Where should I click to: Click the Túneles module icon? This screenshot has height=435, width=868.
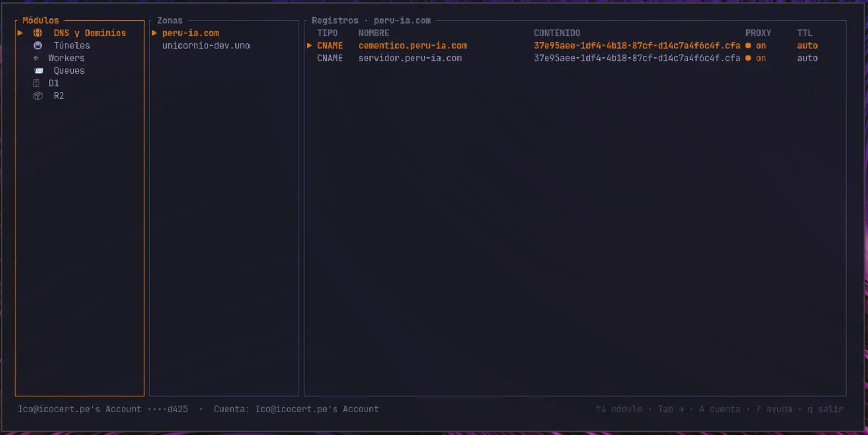pyautogui.click(x=37, y=46)
